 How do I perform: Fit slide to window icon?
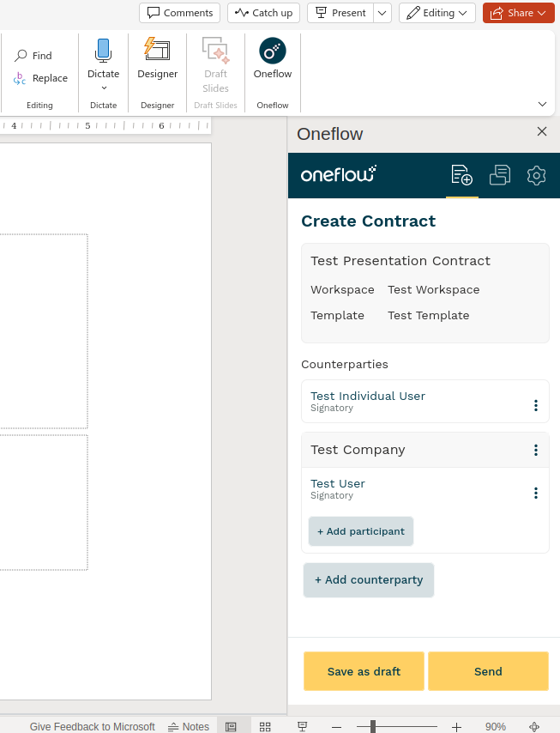[534, 726]
